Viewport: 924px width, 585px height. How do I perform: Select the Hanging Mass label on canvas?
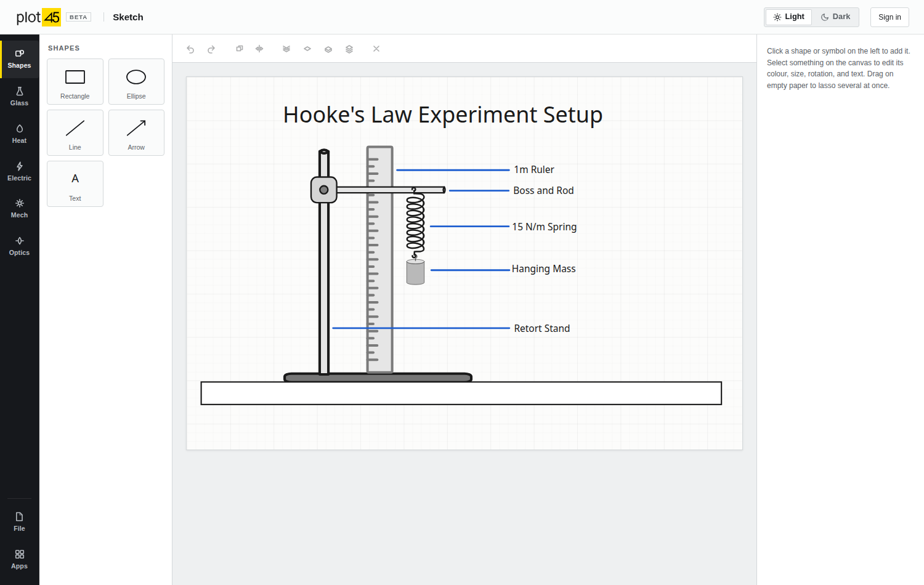(543, 269)
